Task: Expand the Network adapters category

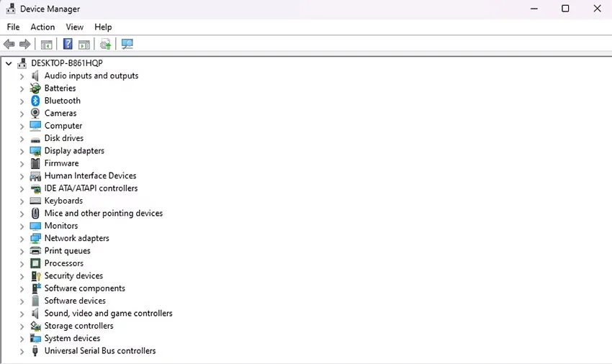Action: [x=22, y=239]
